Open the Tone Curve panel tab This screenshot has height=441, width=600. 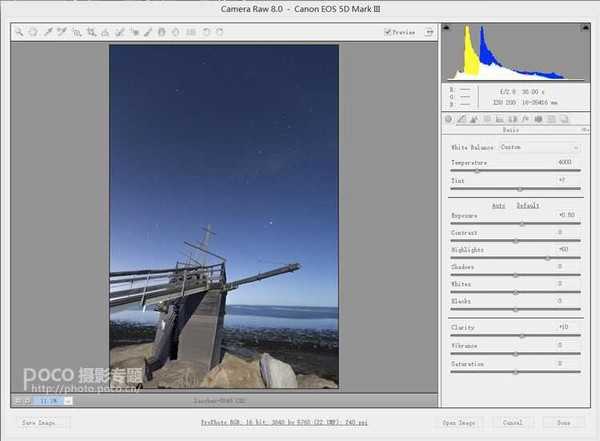[461, 120]
